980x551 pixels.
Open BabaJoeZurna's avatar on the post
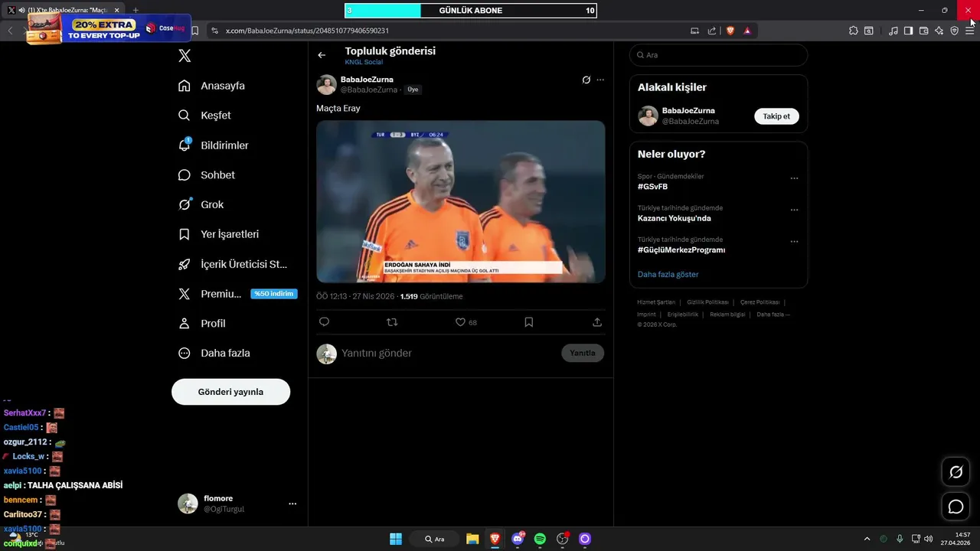tap(327, 84)
